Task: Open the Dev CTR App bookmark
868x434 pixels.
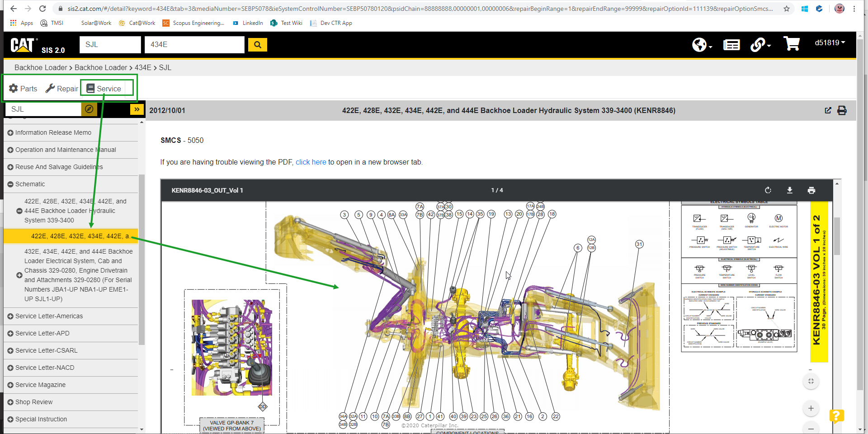Action: click(x=331, y=23)
